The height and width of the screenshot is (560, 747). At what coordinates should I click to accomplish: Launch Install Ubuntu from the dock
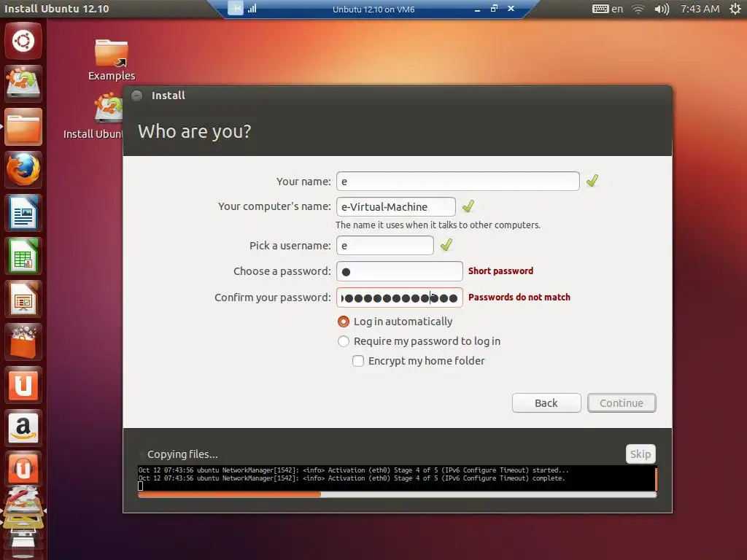click(23, 83)
